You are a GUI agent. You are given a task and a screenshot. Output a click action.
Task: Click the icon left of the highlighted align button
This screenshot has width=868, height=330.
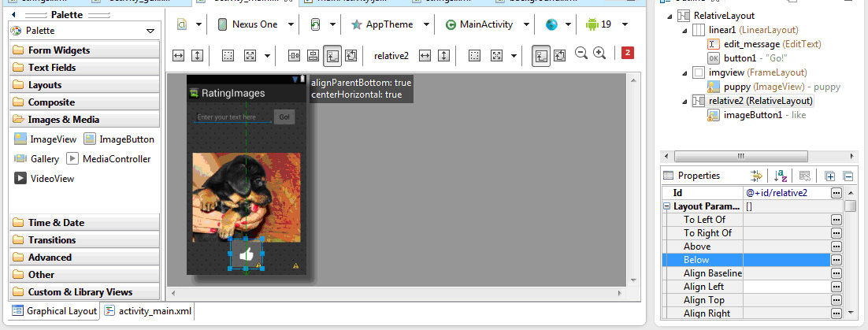(313, 55)
